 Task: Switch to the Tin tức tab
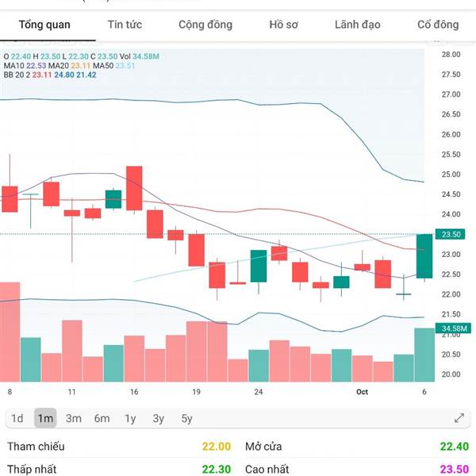tap(125, 25)
